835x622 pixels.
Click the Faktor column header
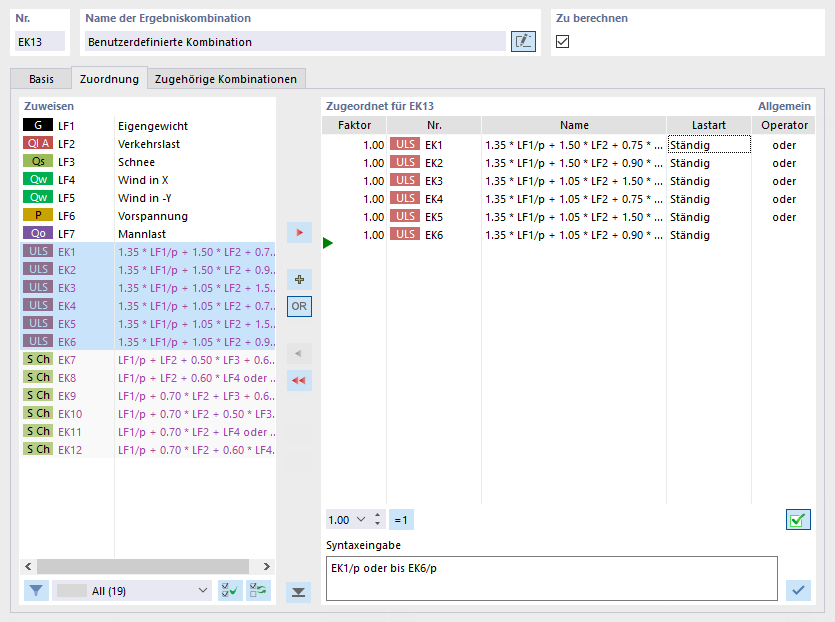tap(354, 125)
